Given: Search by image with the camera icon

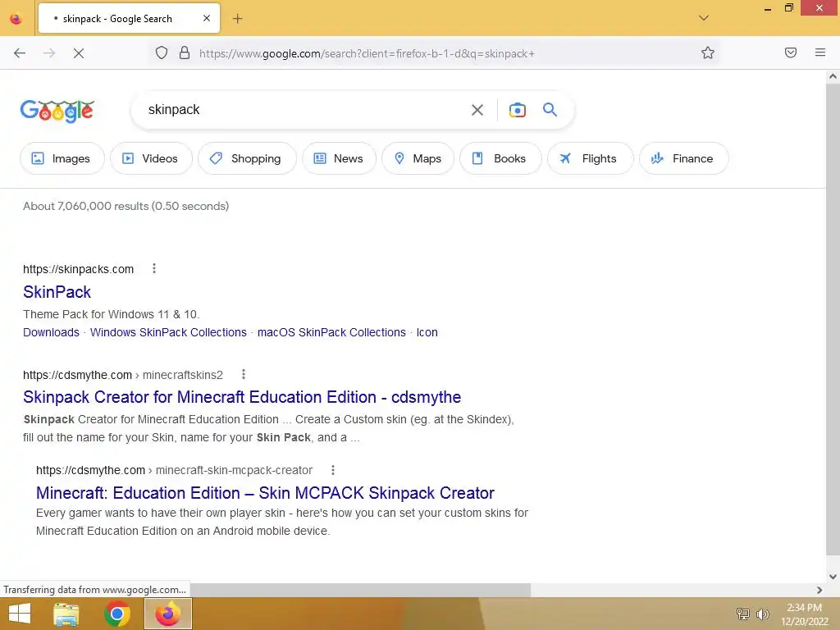Looking at the screenshot, I should point(517,110).
